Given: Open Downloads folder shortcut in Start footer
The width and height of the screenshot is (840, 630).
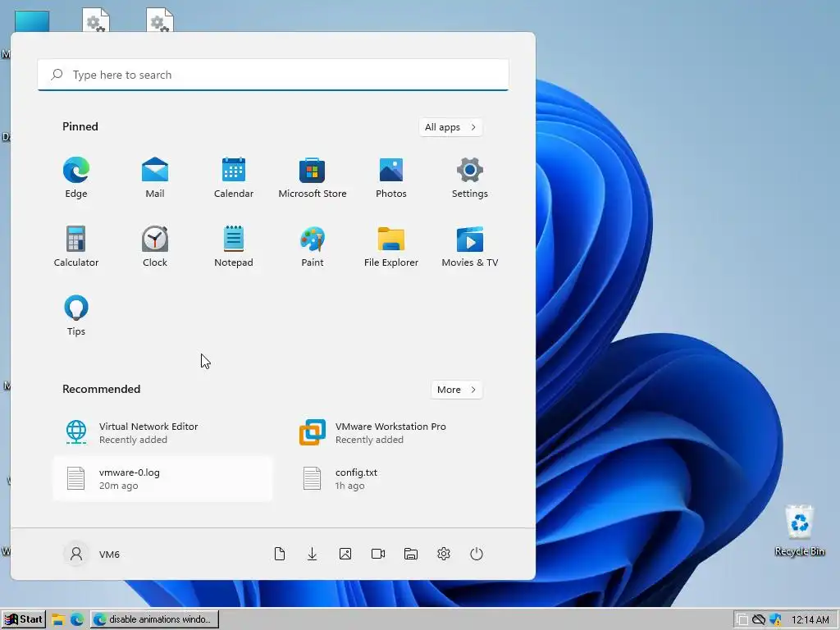Looking at the screenshot, I should click(313, 554).
